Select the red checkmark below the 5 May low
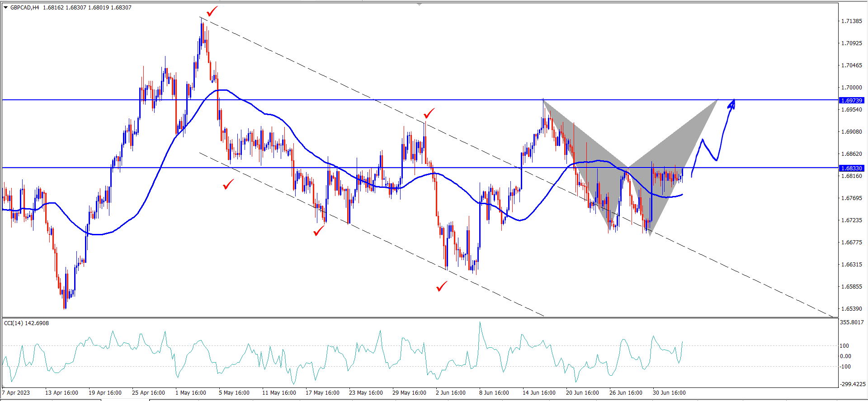This screenshot has width=868, height=401. click(229, 184)
